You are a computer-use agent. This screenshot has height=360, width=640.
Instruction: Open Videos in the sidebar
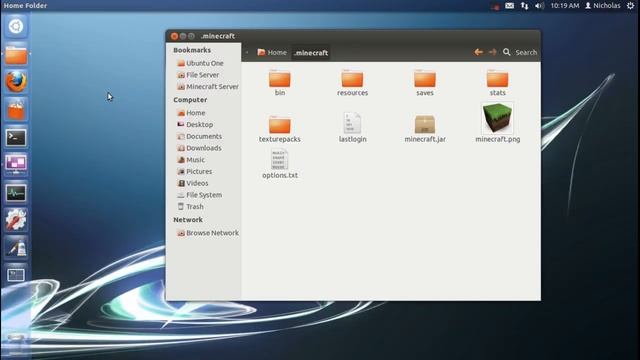(193, 183)
